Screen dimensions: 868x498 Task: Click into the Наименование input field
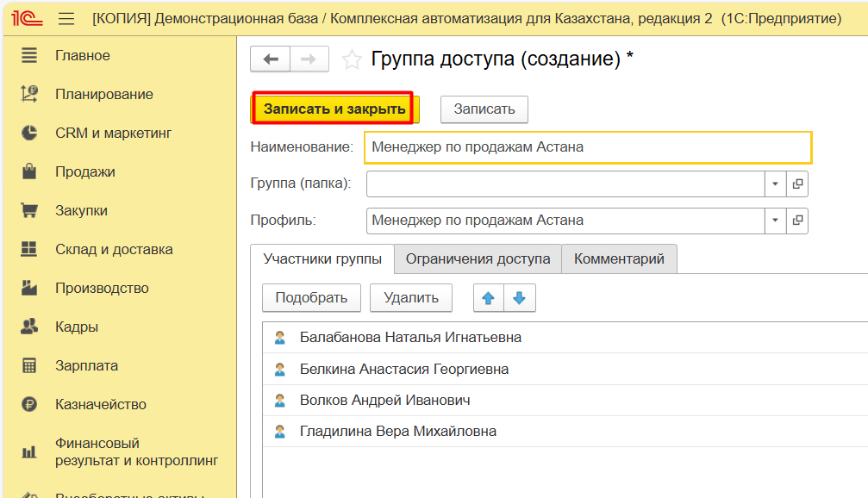tap(588, 147)
